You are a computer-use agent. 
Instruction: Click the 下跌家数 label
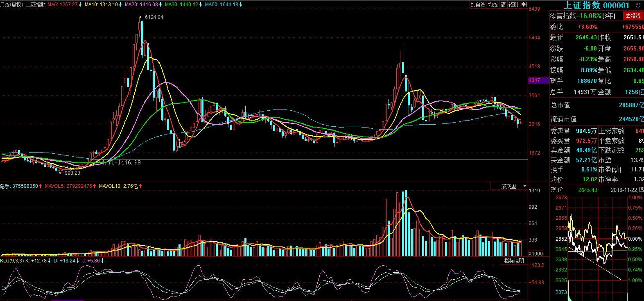(612, 150)
